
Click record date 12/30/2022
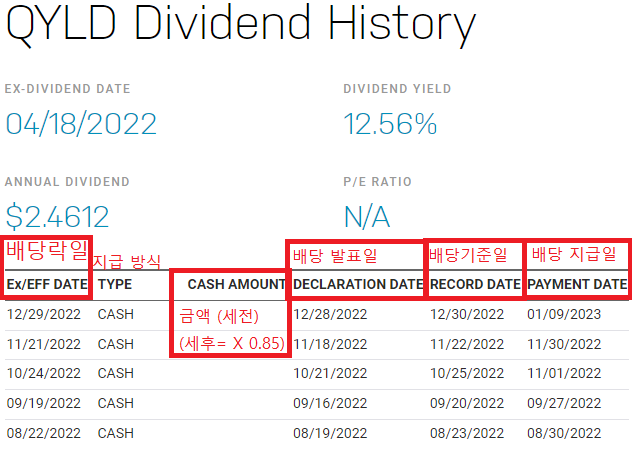click(x=467, y=314)
